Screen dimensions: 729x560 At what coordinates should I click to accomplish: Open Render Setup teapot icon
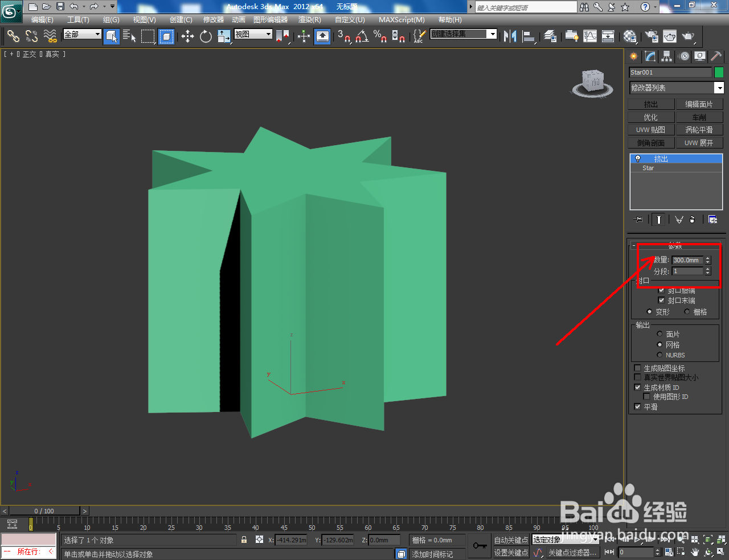tap(651, 36)
